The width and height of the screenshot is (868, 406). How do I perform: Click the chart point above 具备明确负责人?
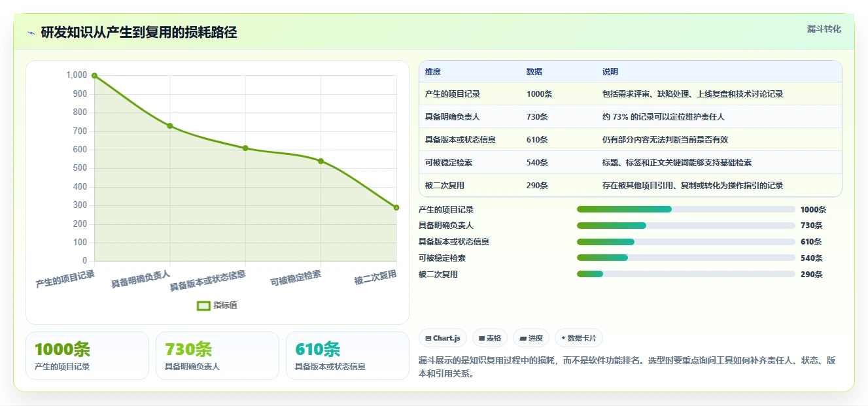coord(170,126)
